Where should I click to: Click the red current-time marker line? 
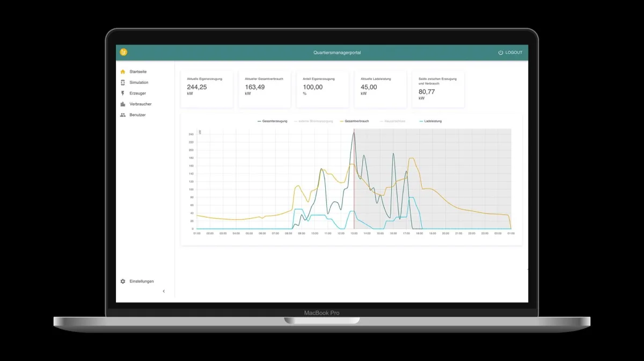click(354, 204)
